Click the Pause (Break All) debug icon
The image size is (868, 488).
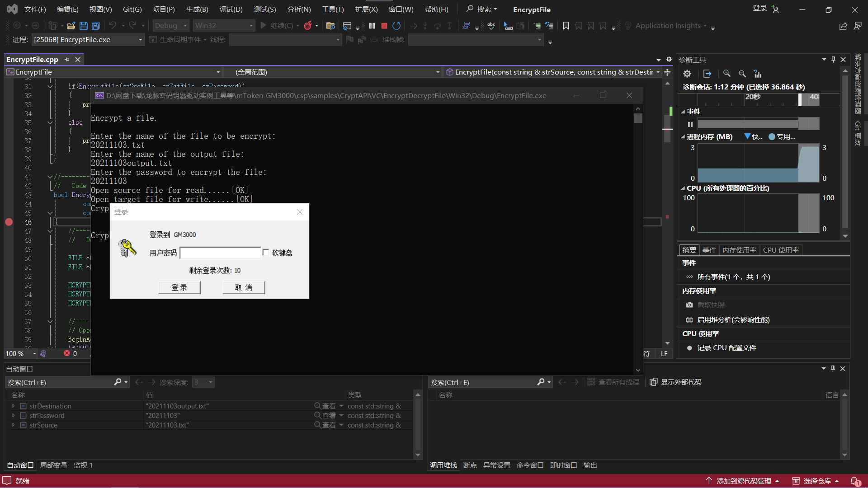click(x=372, y=26)
